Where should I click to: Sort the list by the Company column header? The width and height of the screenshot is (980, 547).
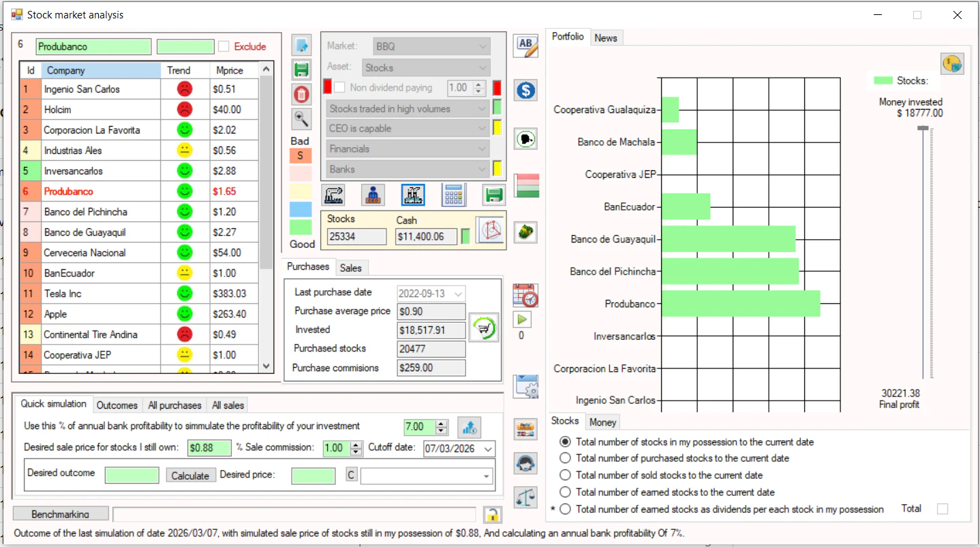pyautogui.click(x=101, y=70)
